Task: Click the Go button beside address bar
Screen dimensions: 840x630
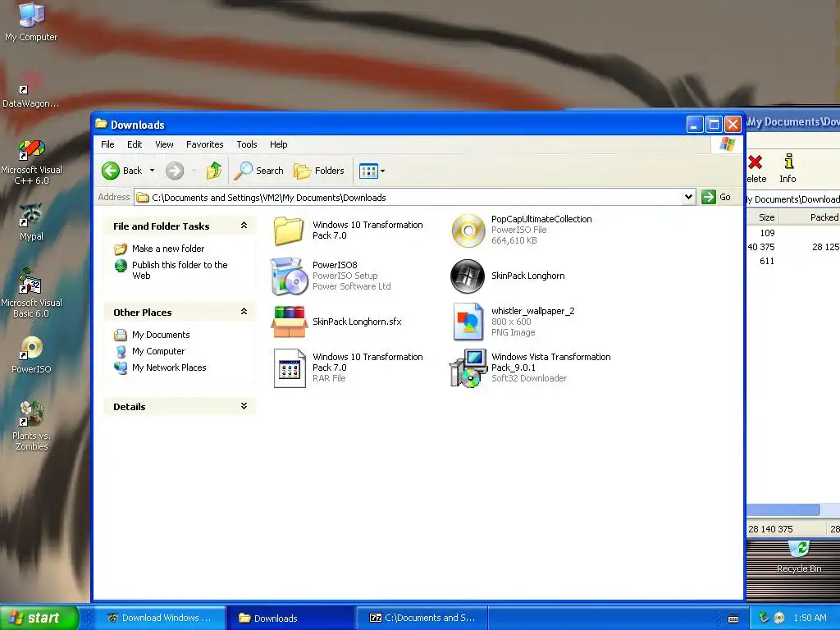Action: [x=716, y=197]
